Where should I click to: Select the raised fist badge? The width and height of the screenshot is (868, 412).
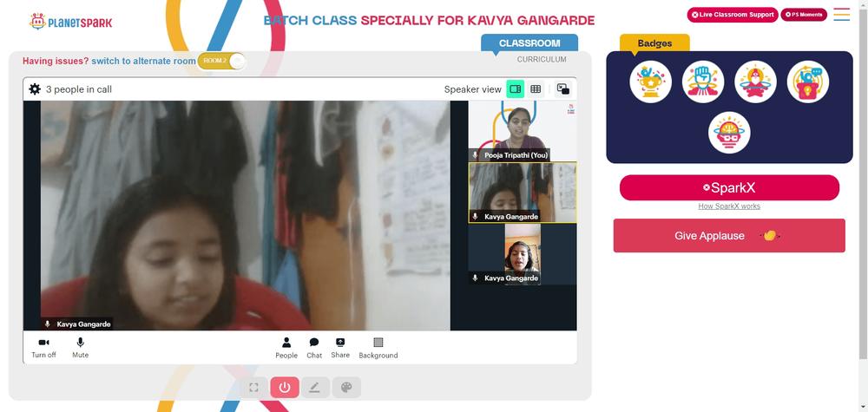click(703, 82)
